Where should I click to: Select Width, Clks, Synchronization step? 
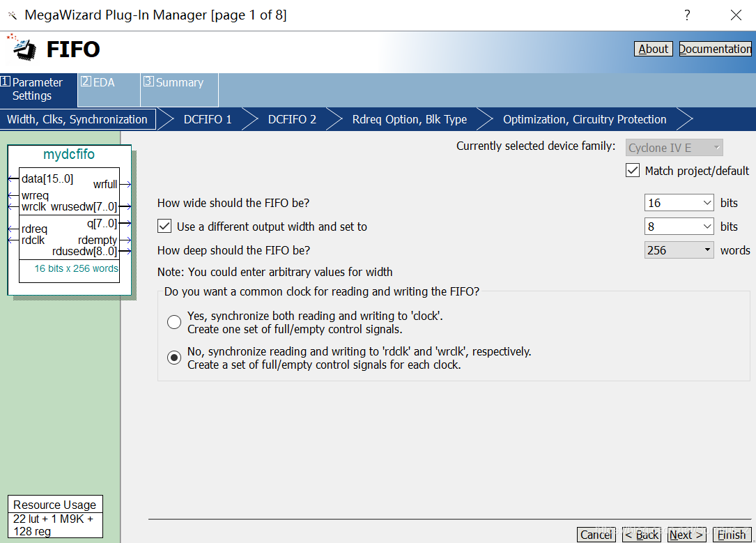[77, 119]
